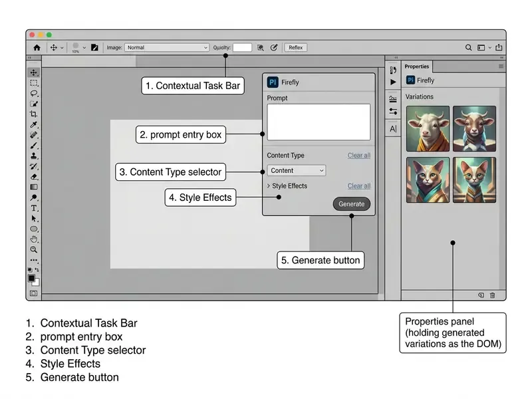Select the Move tool in the toolbox
The height and width of the screenshot is (399, 532).
coord(34,72)
